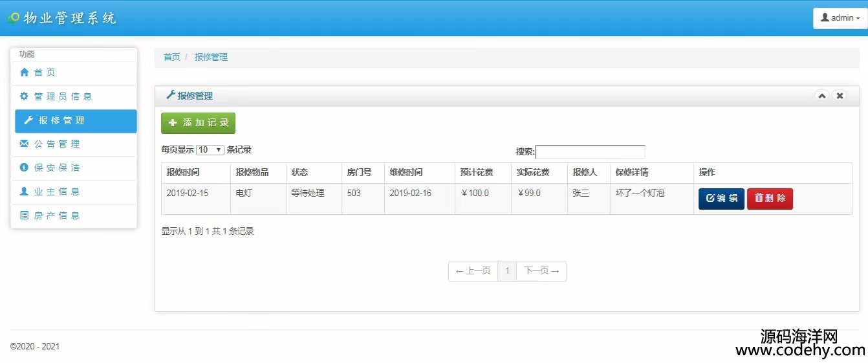Click the wrench icon beside 报修管理 in sidebar

(x=28, y=120)
